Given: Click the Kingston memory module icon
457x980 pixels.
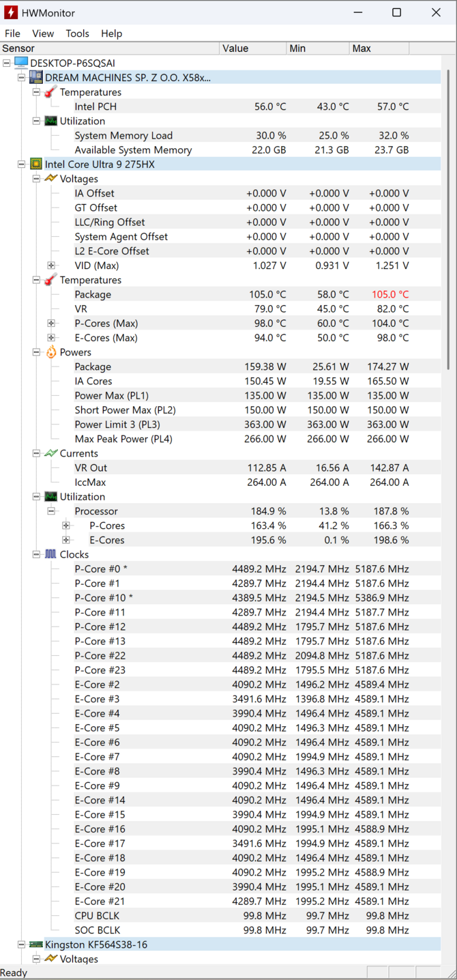Looking at the screenshot, I should tap(36, 945).
